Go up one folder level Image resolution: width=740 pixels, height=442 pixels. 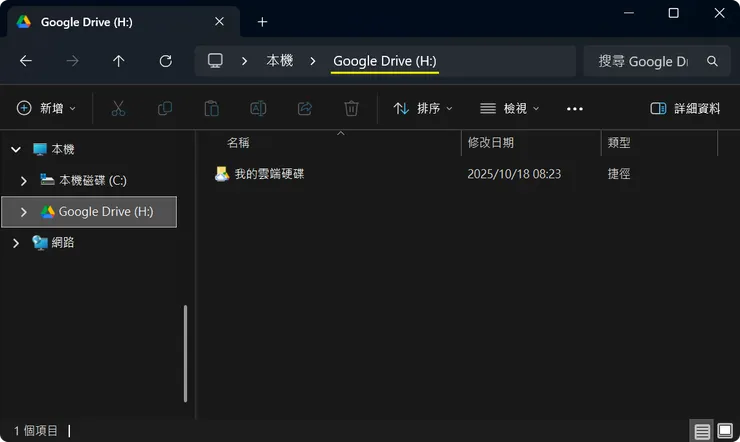118,61
